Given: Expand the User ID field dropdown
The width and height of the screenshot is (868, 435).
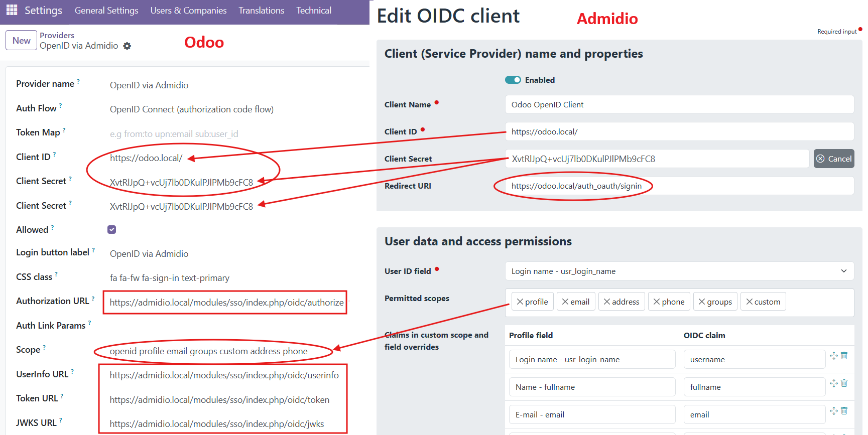Looking at the screenshot, I should click(x=679, y=271).
